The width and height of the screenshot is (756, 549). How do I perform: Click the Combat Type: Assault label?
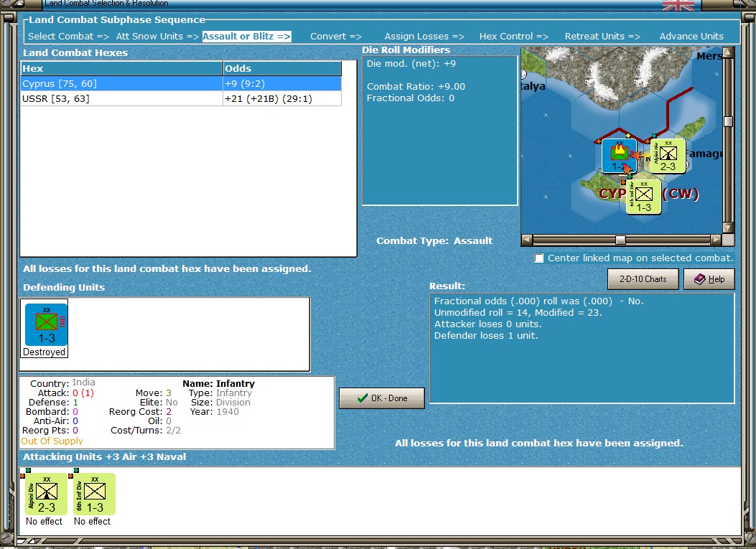434,241
